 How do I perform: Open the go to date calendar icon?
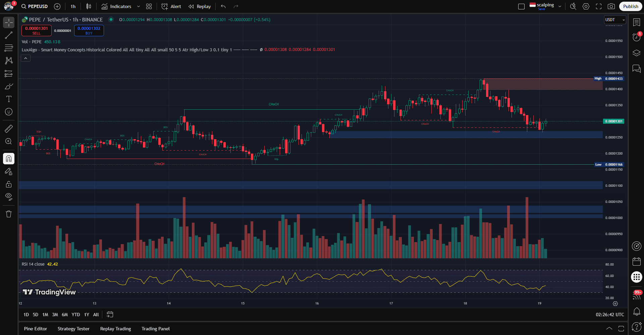[110, 315]
